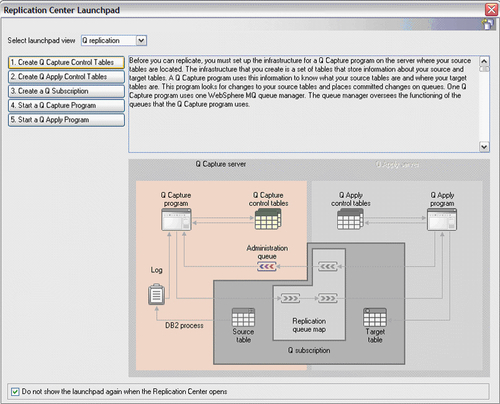Click the 'Q subscription' label in diagram
This screenshot has width=500, height=404.
point(309,350)
